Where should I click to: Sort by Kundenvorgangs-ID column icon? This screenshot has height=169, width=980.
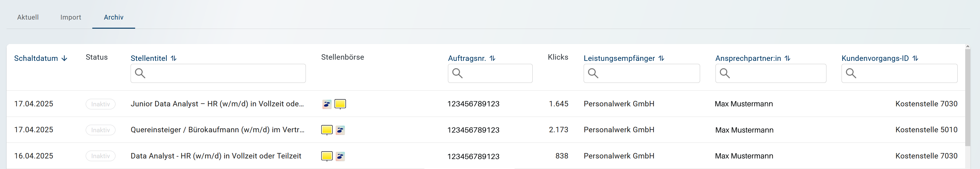[x=915, y=58]
